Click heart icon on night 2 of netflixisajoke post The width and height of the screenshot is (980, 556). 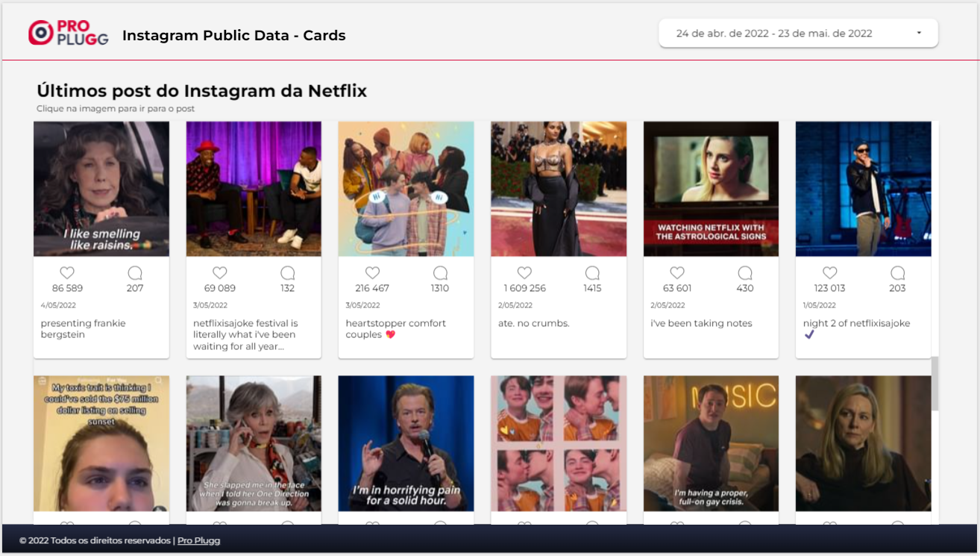(829, 272)
